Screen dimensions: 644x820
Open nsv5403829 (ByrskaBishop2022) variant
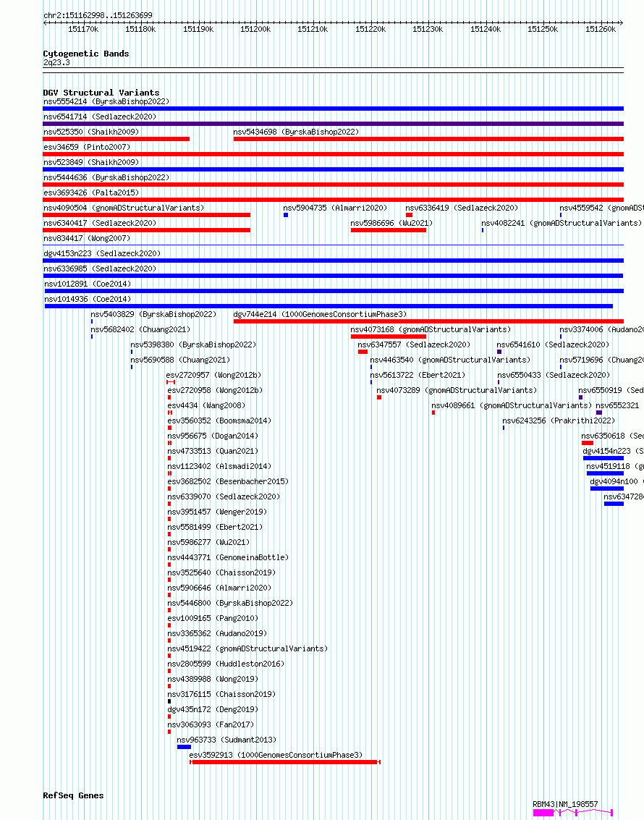coord(153,314)
